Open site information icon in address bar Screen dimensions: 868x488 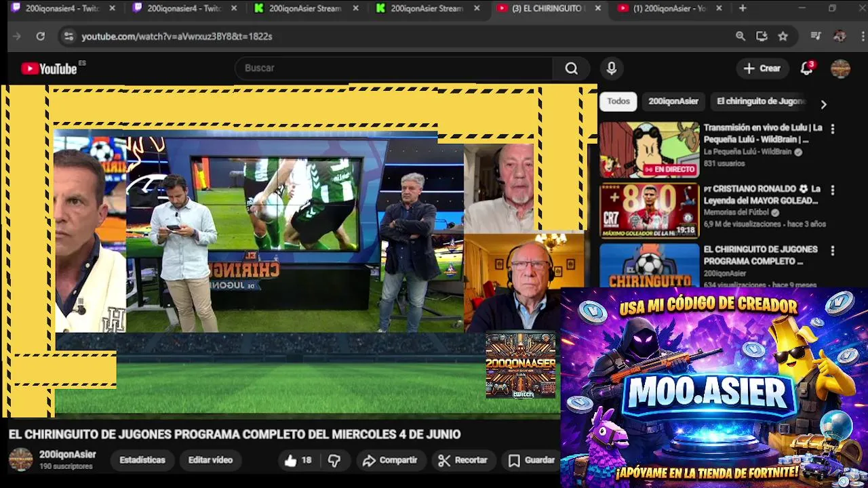(x=68, y=36)
